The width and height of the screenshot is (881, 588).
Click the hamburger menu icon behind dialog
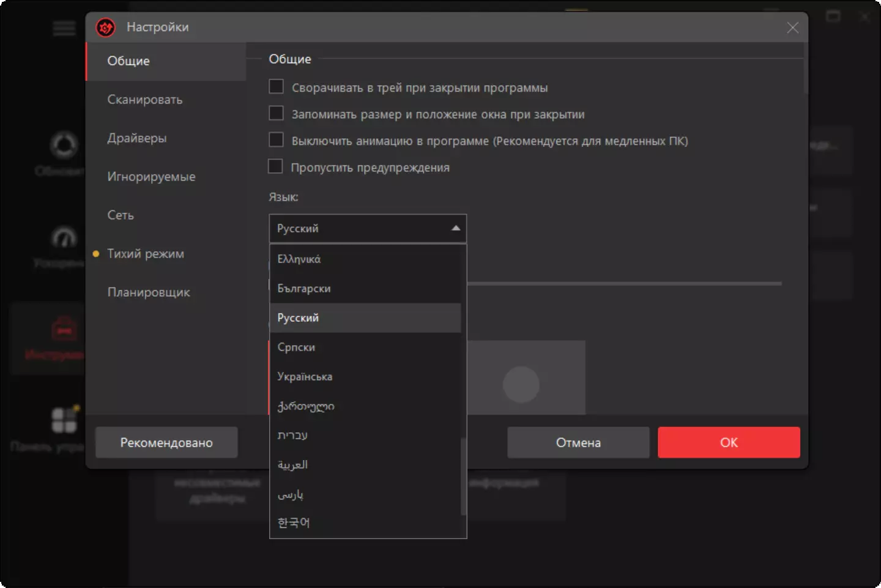(64, 28)
